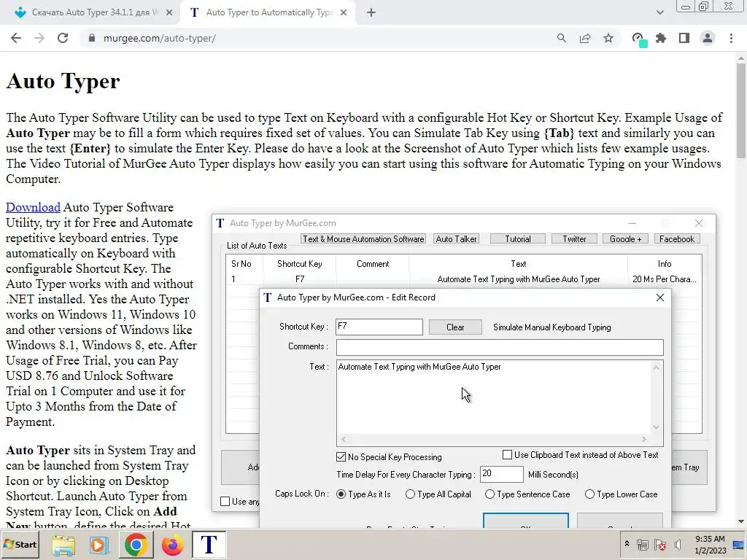
Task: Click the Twitter button
Action: (x=574, y=239)
